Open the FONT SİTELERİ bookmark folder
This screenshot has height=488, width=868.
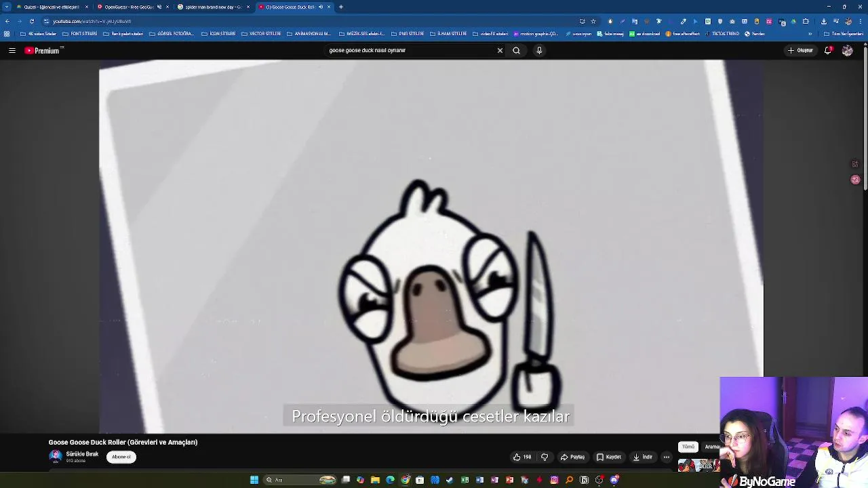[79, 34]
